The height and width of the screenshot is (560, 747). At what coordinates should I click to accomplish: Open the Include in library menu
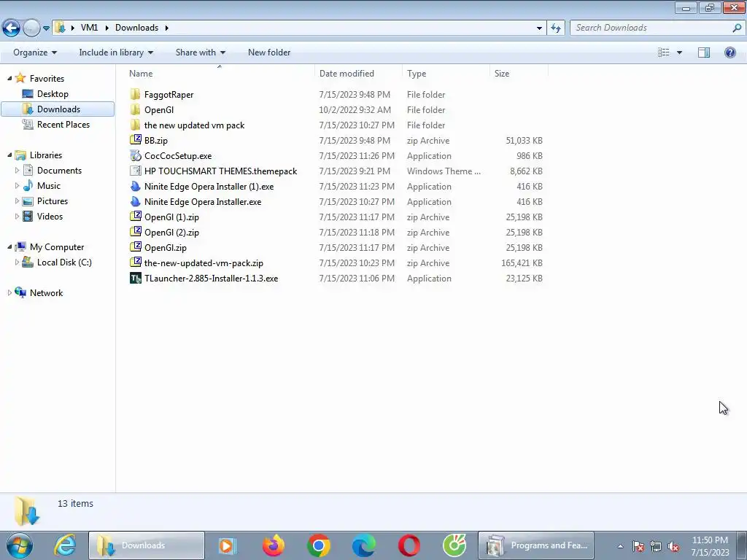click(116, 52)
